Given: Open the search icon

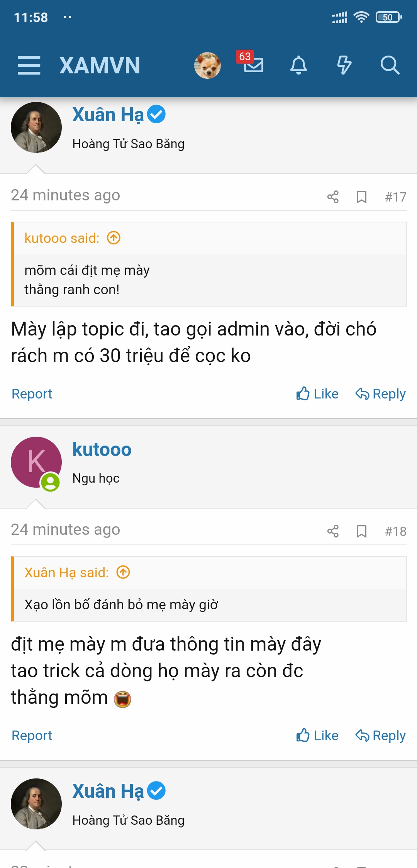Looking at the screenshot, I should point(390,65).
